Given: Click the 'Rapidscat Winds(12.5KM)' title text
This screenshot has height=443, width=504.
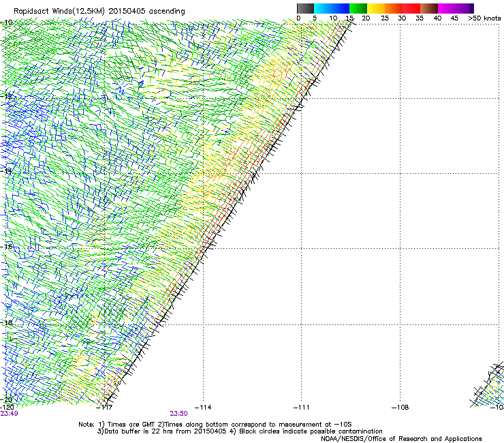Looking at the screenshot, I should click(x=59, y=12).
